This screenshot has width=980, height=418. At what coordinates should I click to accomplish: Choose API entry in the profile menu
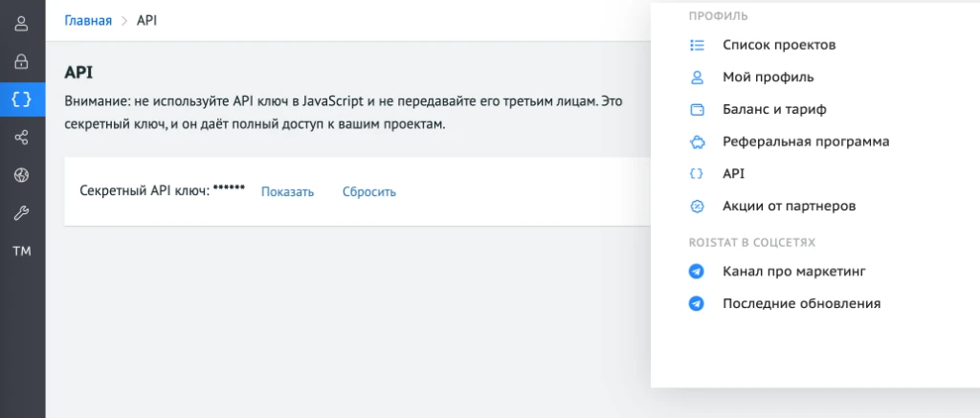click(x=733, y=174)
